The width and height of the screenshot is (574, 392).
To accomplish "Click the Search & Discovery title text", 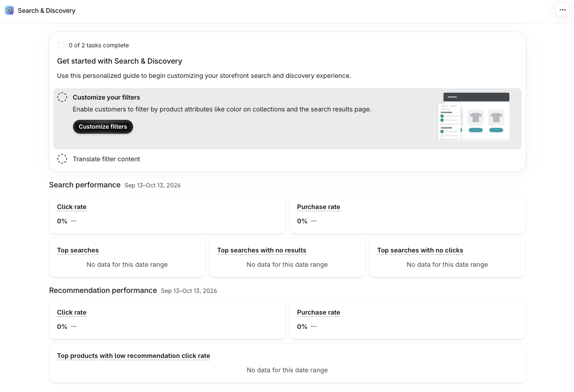I will pos(46,11).
